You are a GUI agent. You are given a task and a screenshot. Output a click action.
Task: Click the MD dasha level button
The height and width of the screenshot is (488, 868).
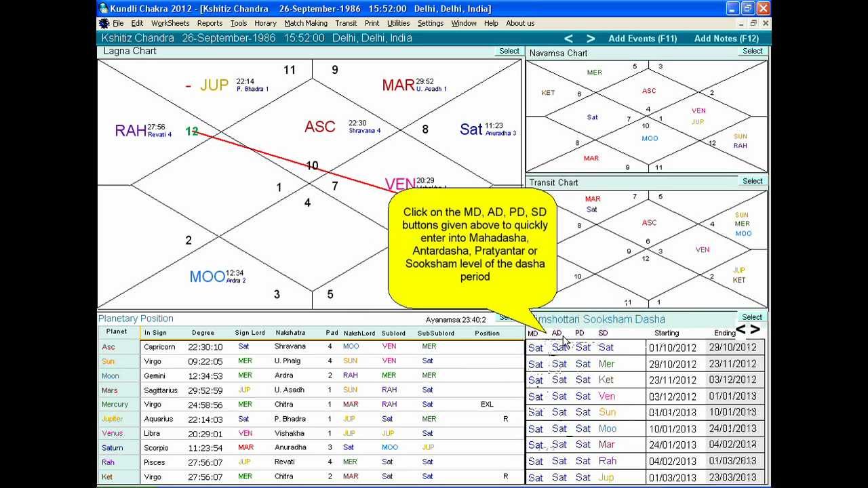tap(533, 333)
